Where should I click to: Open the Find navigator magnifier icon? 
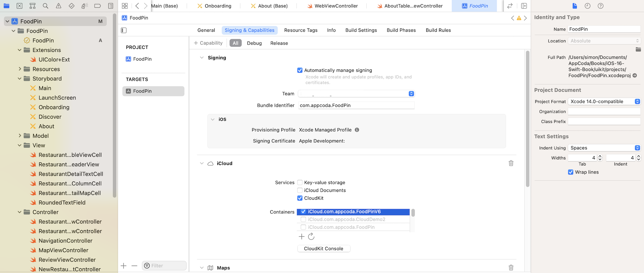pyautogui.click(x=46, y=6)
